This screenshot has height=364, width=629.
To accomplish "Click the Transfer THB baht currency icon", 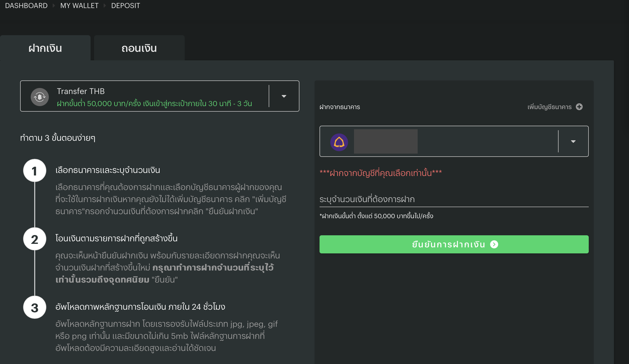I will [x=40, y=97].
